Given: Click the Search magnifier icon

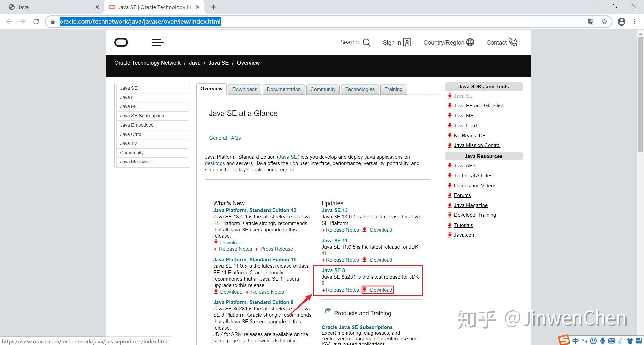Looking at the screenshot, I should 367,43.
